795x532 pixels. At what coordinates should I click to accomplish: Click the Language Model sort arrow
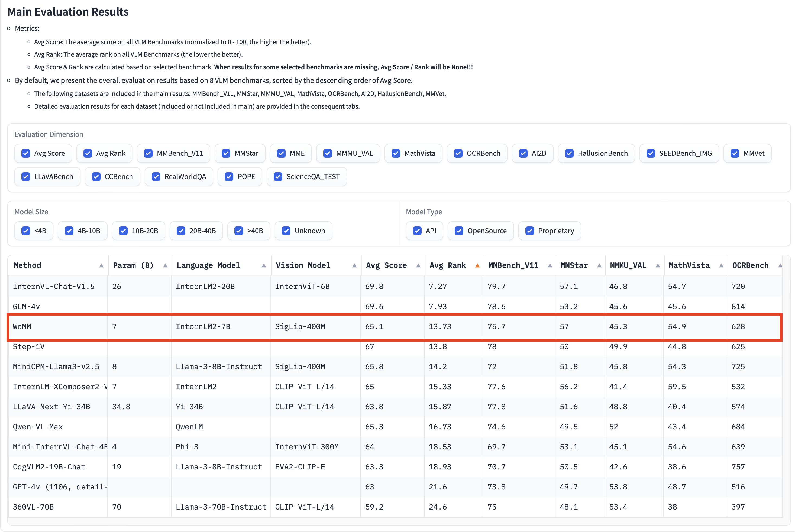264,266
